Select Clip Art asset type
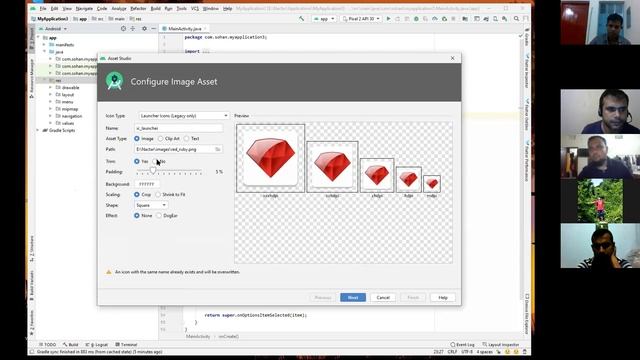The height and width of the screenshot is (360, 640). (160, 139)
